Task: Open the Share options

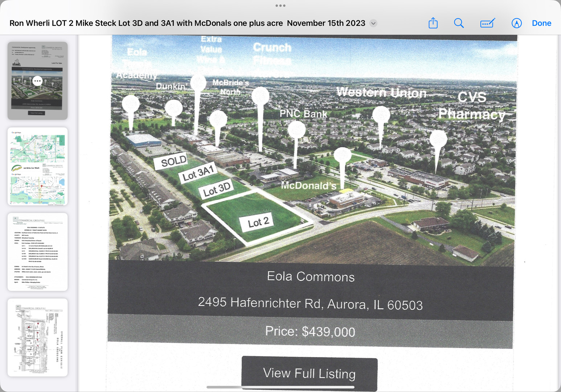Action: [x=433, y=23]
